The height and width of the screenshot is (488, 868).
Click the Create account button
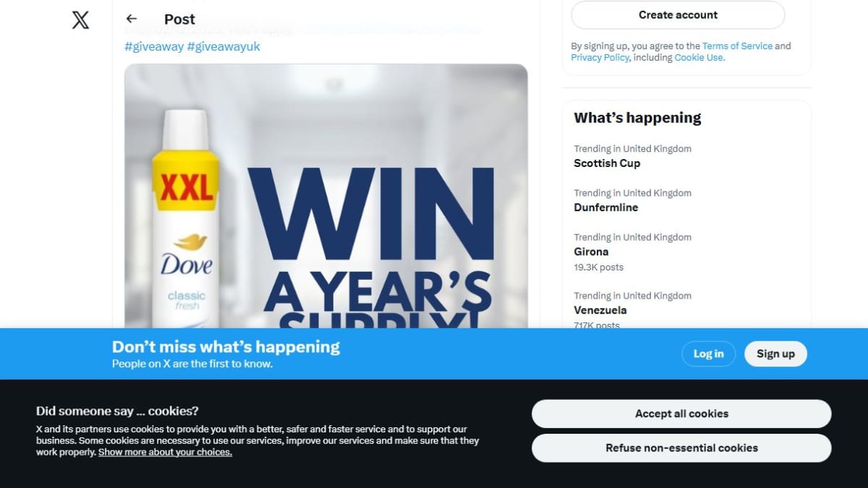click(x=678, y=14)
